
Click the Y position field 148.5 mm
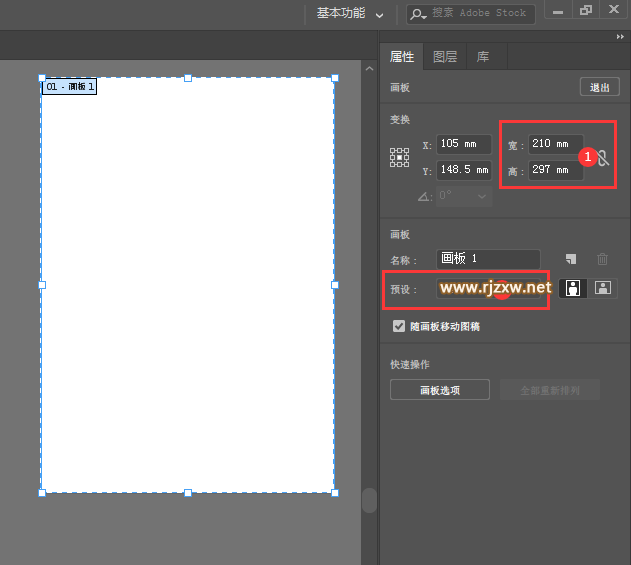point(464,170)
